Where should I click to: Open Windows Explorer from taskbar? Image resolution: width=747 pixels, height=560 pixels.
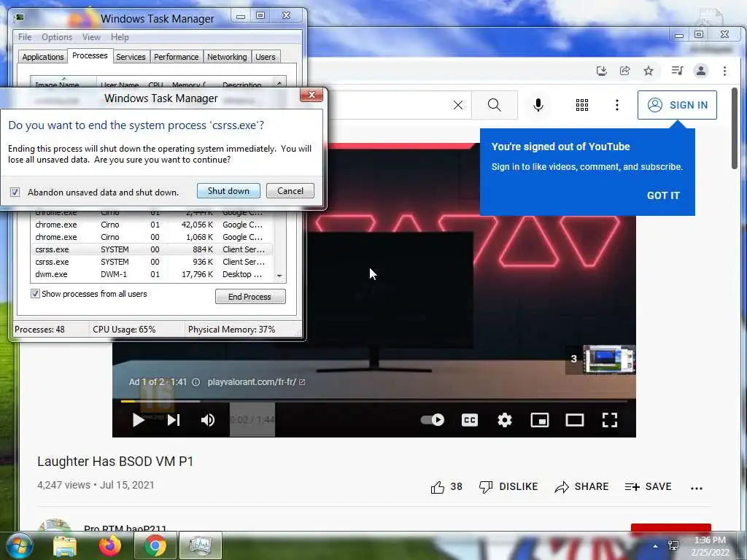coord(64,546)
